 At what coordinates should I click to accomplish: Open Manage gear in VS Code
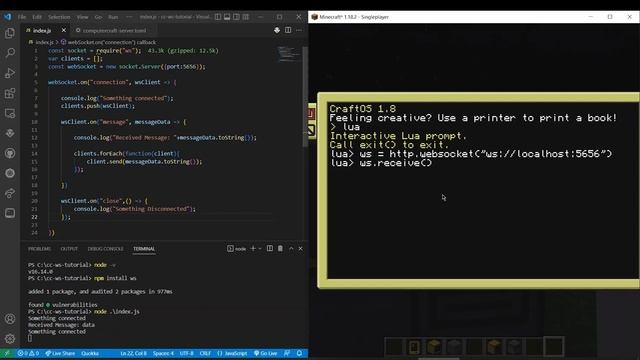10,338
